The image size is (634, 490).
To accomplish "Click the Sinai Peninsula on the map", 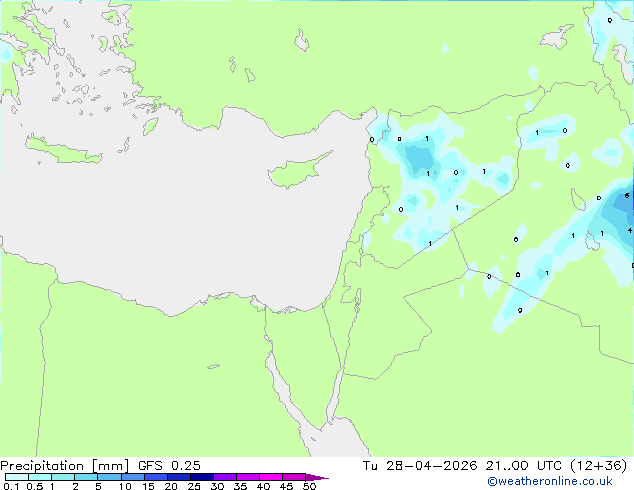I will tap(307, 356).
